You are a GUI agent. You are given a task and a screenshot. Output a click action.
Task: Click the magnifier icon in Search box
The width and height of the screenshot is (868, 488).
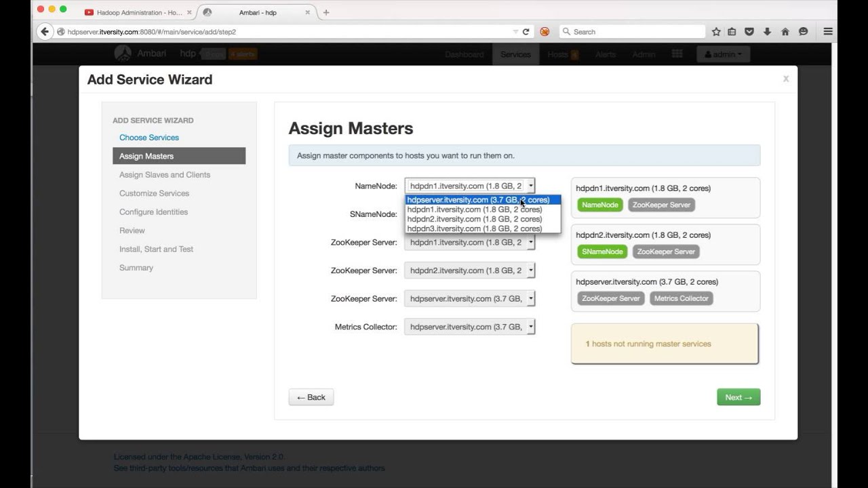[x=566, y=31]
